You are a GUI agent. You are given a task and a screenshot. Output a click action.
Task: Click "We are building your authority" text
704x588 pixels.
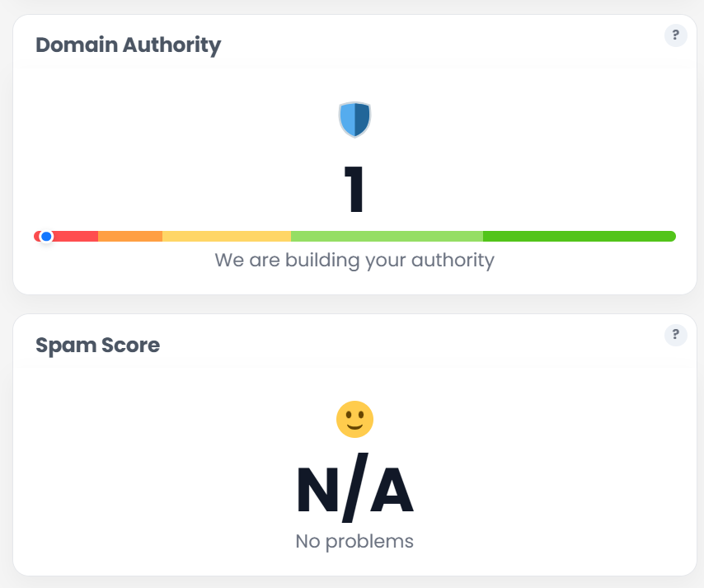(x=354, y=261)
